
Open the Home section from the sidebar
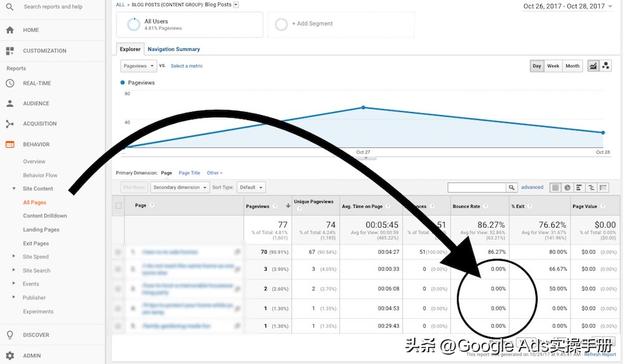pos(31,29)
